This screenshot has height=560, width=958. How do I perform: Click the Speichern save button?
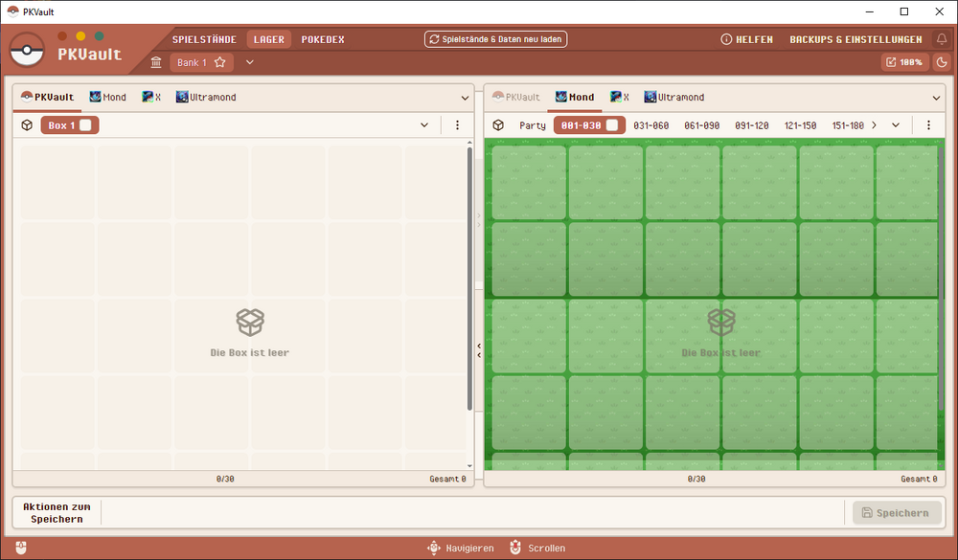897,513
